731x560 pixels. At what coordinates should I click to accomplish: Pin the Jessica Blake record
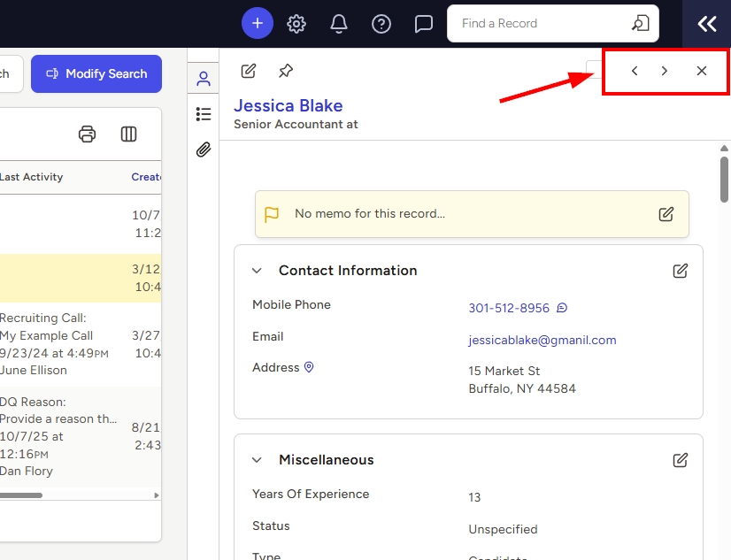click(x=285, y=71)
